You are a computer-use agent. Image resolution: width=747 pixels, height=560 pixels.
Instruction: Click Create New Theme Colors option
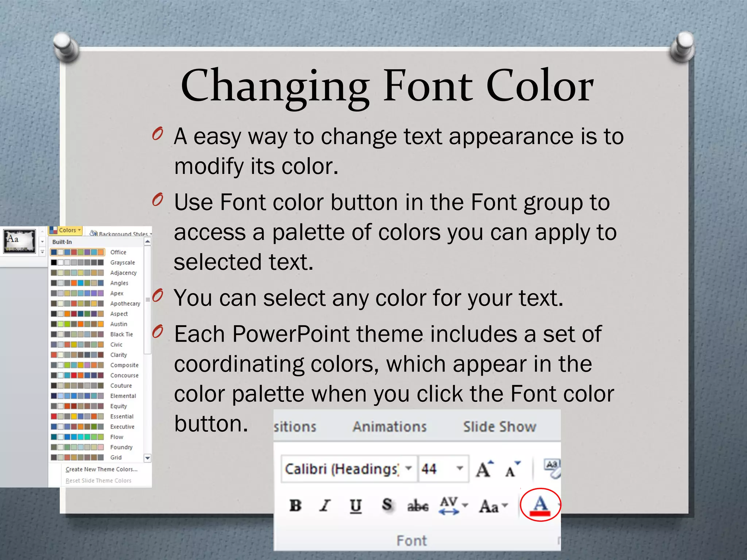pos(101,469)
